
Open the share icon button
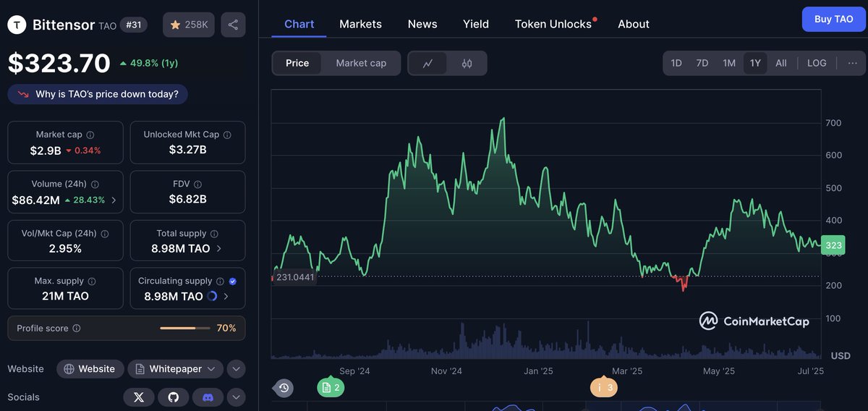coord(233,25)
